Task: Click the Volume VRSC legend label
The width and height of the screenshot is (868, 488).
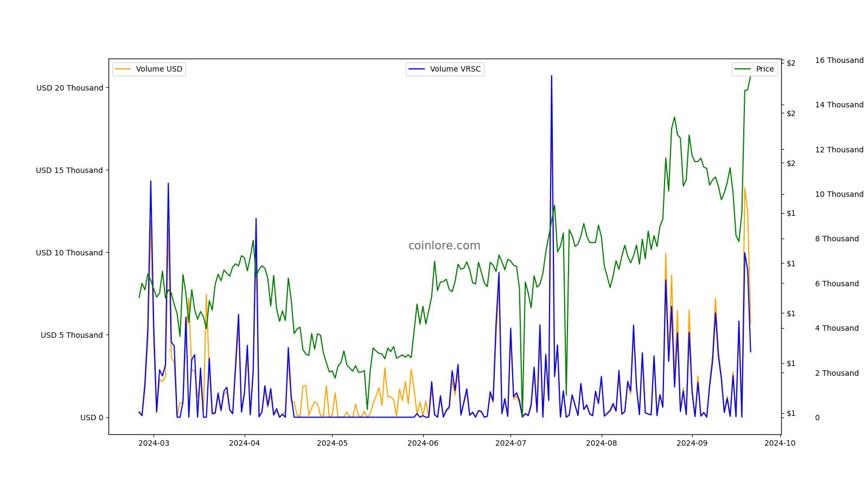Action: (455, 69)
